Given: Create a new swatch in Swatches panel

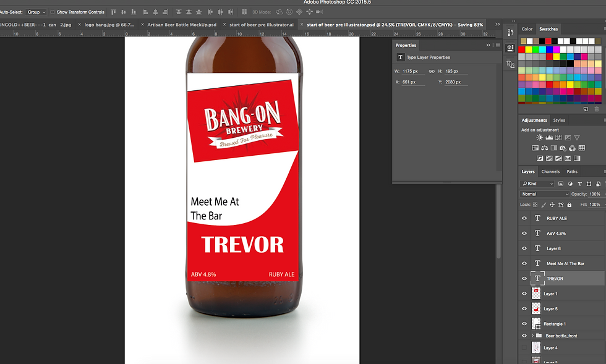Looking at the screenshot, I should 585,109.
